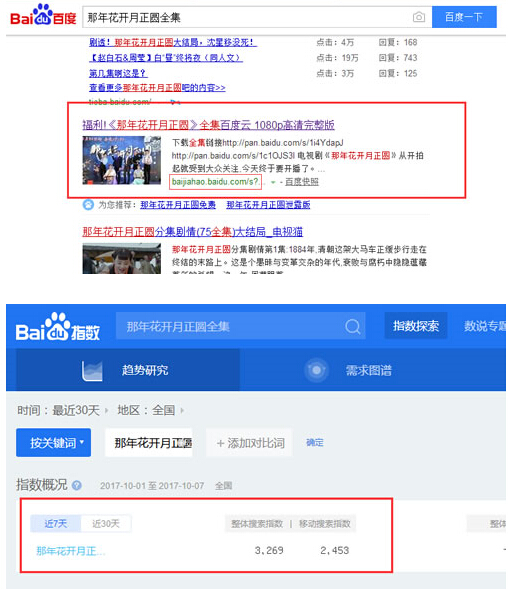This screenshot has height=590, width=508.
Task: Click 点击：19万 stat text
Action: coord(338,58)
